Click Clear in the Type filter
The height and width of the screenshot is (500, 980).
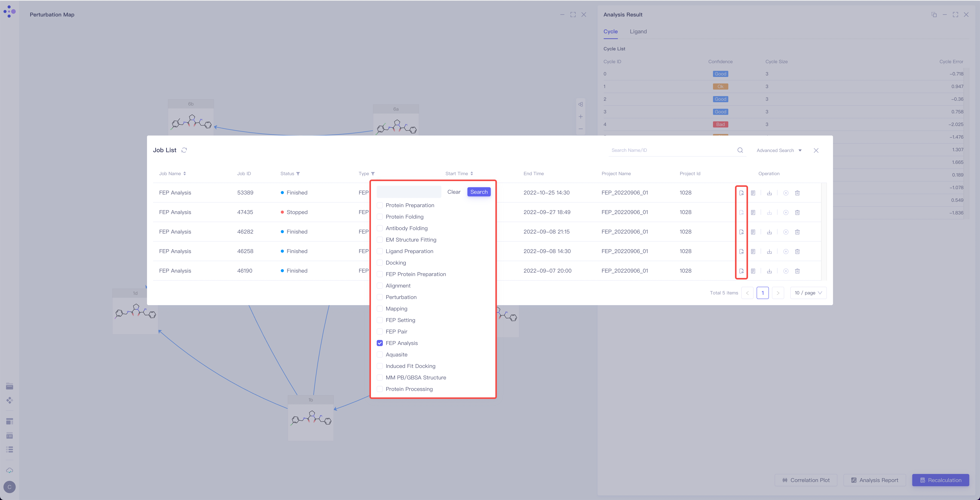click(454, 192)
